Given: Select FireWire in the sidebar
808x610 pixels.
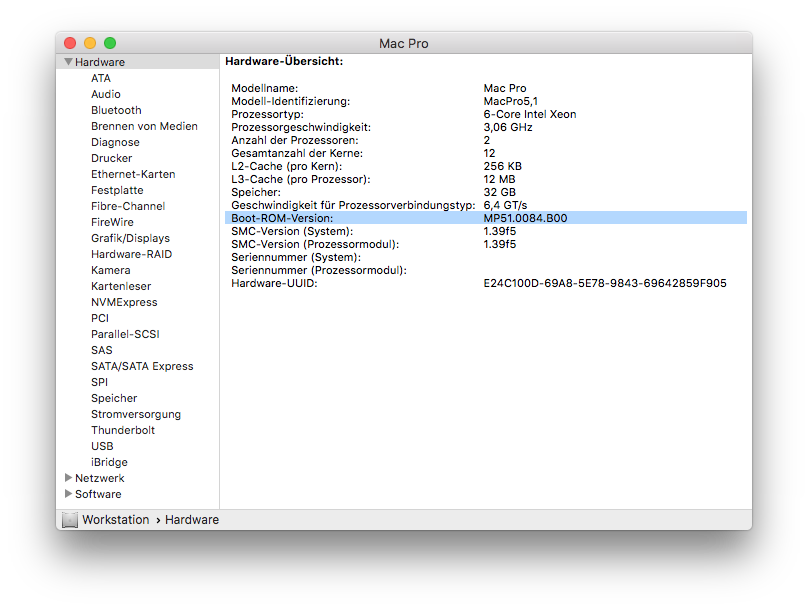Looking at the screenshot, I should [x=112, y=222].
